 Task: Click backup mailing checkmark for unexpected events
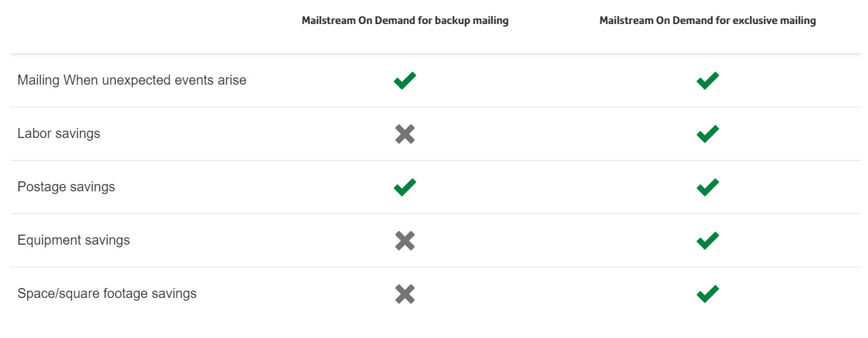point(405,81)
